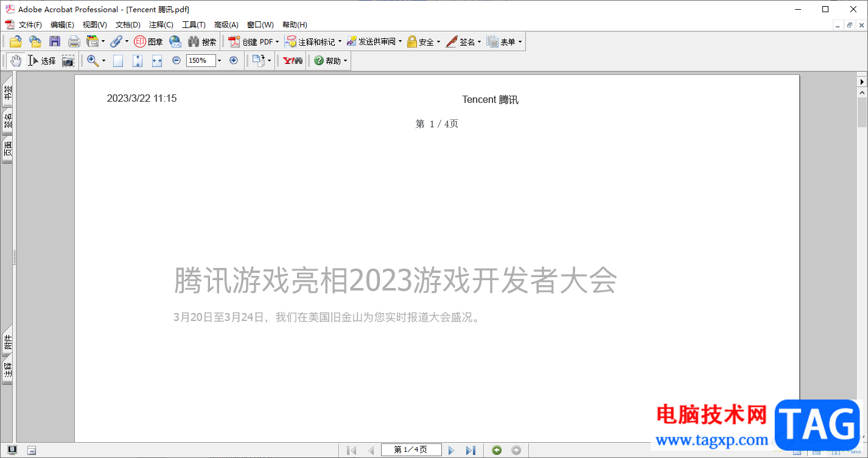
Task: Open the 安全 security dropdown
Action: pyautogui.click(x=424, y=41)
